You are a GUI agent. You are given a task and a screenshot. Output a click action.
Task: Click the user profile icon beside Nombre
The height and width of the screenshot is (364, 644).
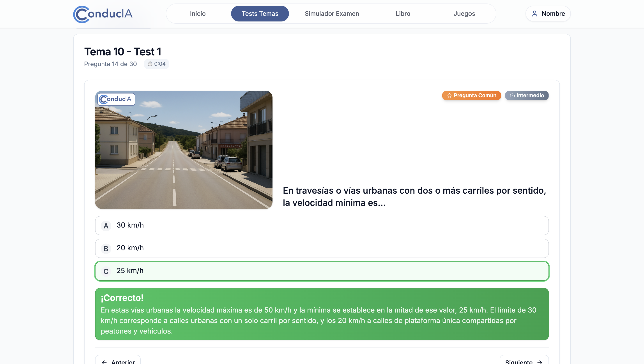pyautogui.click(x=535, y=14)
